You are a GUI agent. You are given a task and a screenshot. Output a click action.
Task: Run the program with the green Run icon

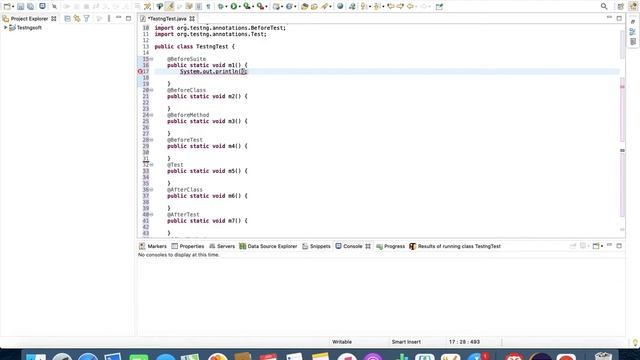[233, 7]
